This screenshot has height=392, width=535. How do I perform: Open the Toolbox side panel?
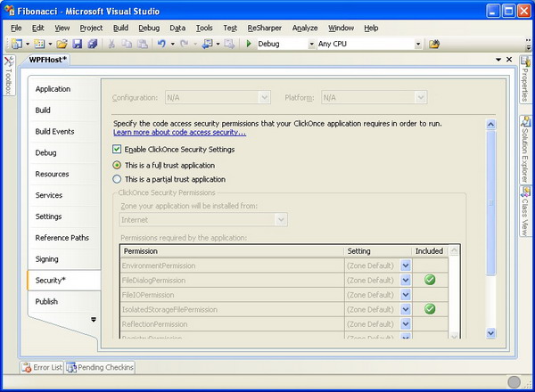click(9, 76)
